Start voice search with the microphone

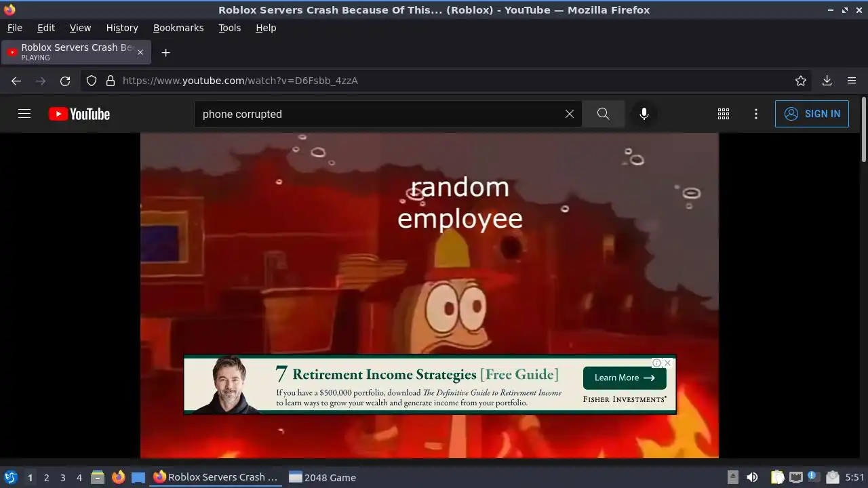[x=644, y=114]
